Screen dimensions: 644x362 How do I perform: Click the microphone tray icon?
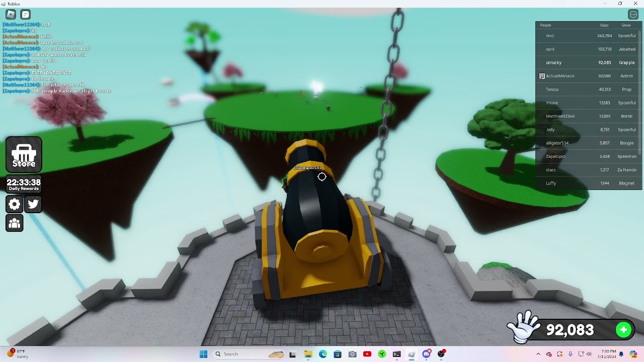[570, 354]
